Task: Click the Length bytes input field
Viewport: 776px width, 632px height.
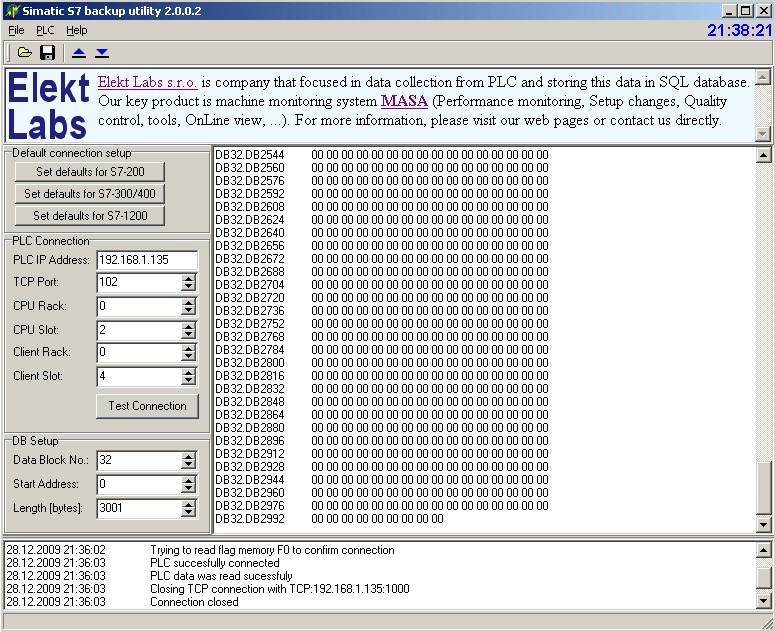Action: (139, 508)
